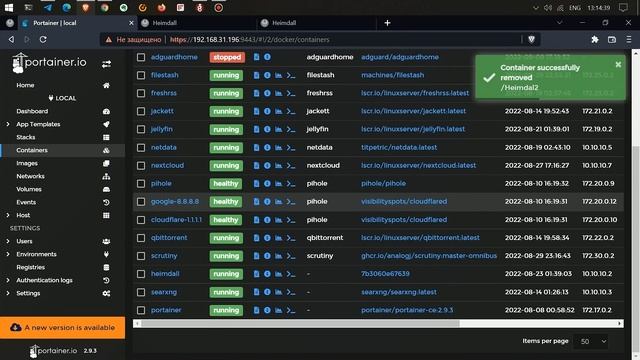Open logs icon for netdata container

pyautogui.click(x=256, y=147)
